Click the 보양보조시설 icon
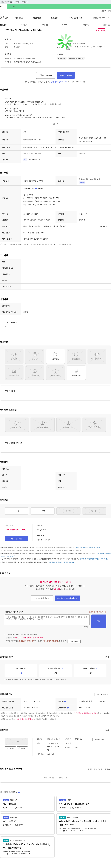 pos(55,373)
